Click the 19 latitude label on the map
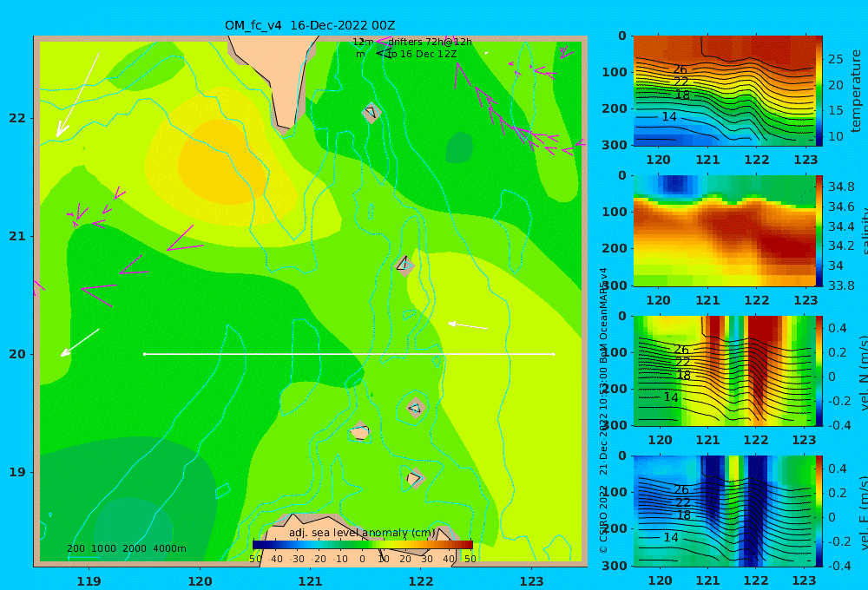The image size is (868, 590). 17,472
